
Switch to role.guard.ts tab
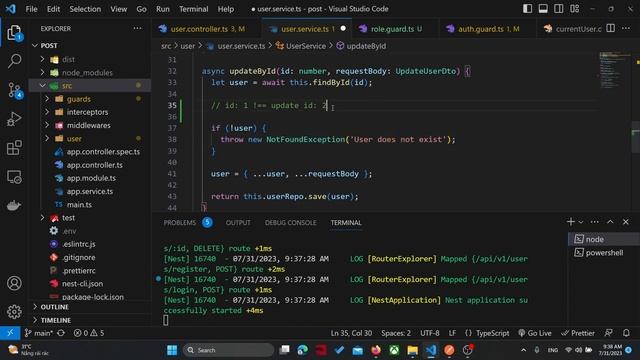pos(395,29)
